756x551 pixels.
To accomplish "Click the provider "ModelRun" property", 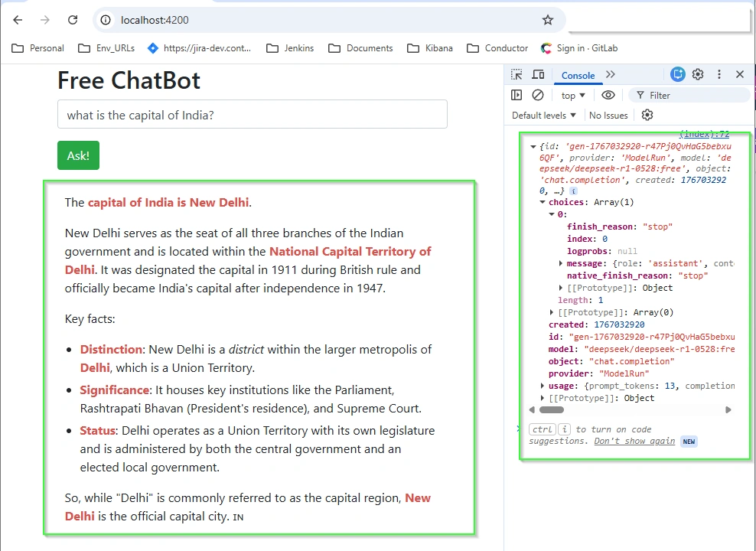I will tap(599, 373).
